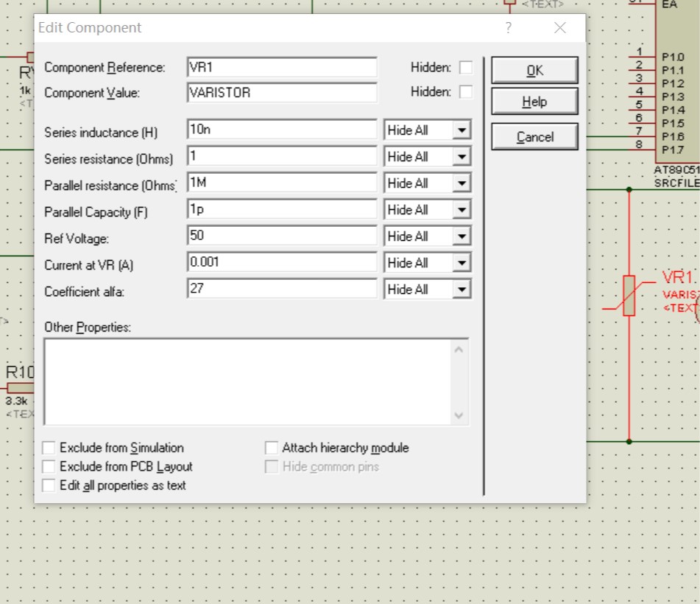700x604 pixels.
Task: Click the OK button
Action: [534, 70]
